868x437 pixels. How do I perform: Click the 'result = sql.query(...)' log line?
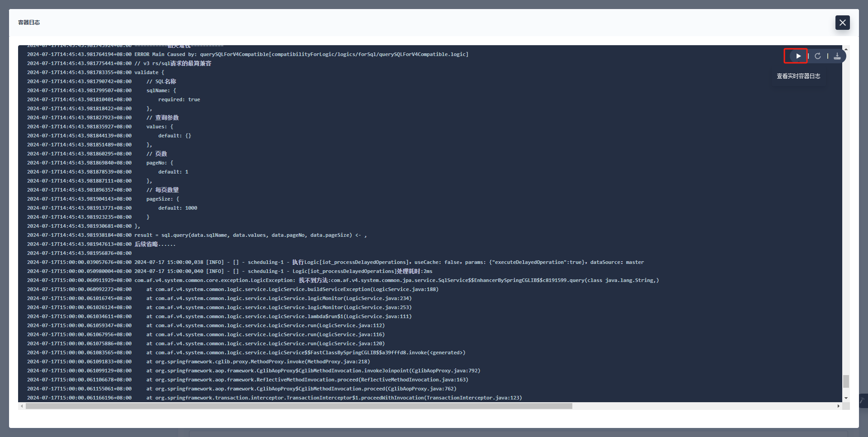point(197,235)
